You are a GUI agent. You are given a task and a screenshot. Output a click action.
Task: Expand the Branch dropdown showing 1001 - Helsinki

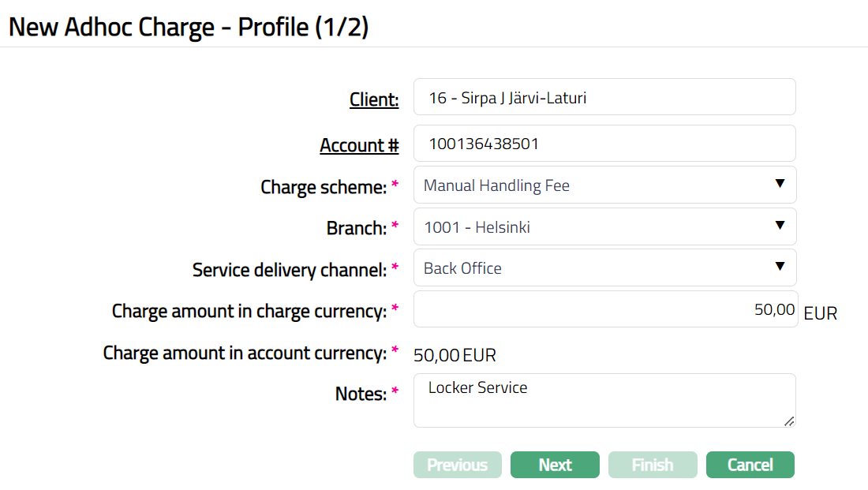pos(604,227)
